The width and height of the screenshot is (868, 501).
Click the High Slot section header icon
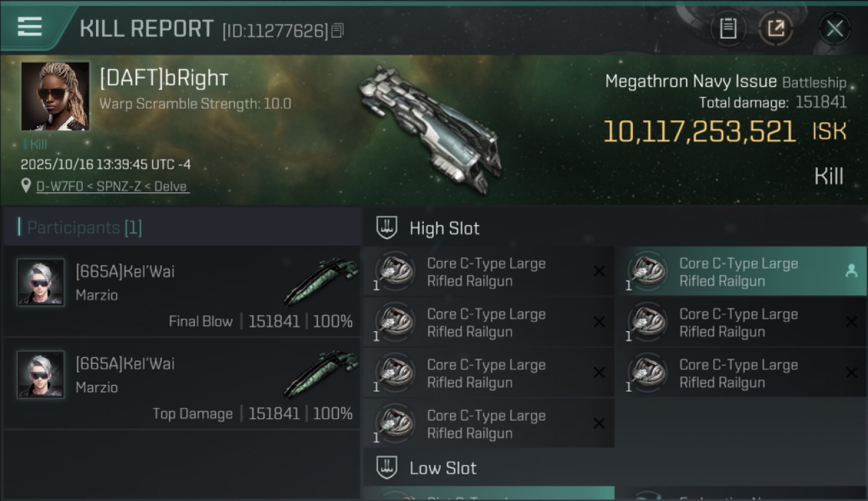point(387,228)
